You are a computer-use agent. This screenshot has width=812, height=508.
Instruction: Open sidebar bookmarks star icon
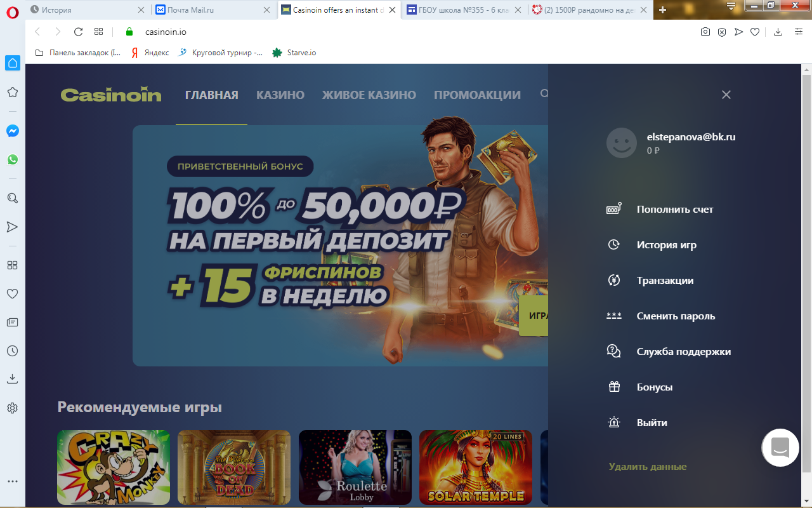point(12,92)
